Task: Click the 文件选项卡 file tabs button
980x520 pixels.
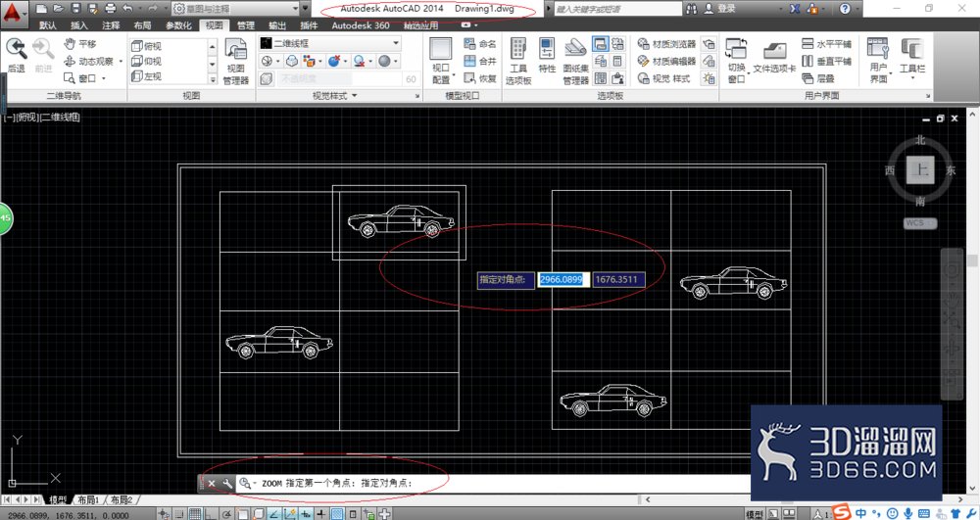Action: pos(774,58)
